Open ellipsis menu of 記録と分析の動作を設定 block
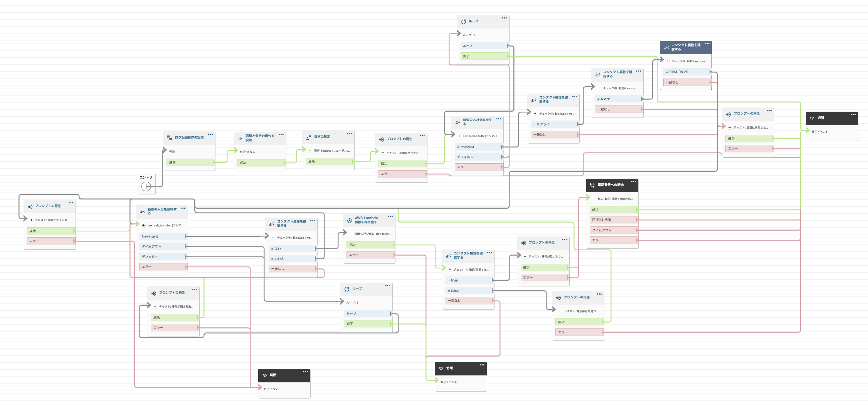 point(281,135)
